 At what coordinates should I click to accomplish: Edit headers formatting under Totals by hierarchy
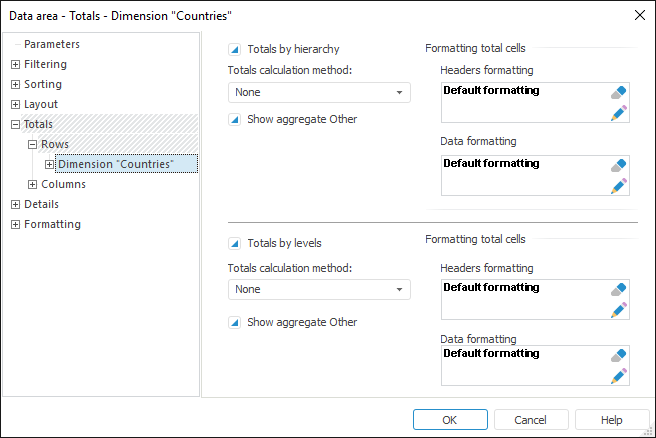(x=619, y=112)
